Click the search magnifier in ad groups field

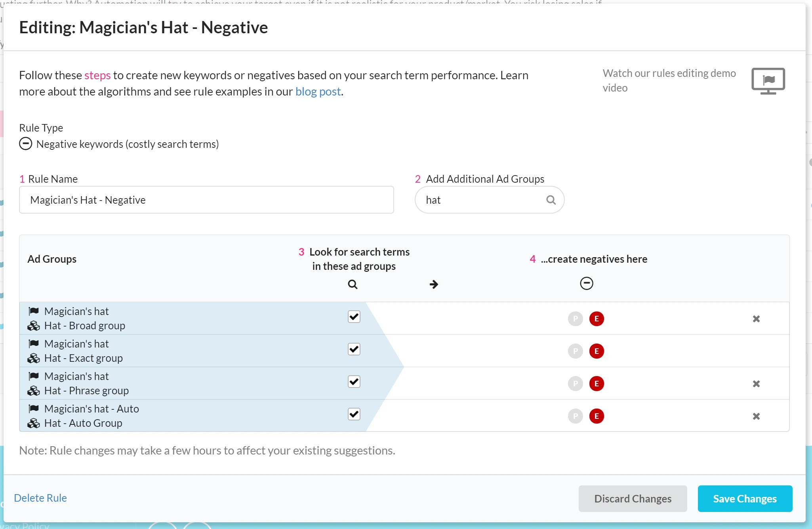click(x=551, y=200)
